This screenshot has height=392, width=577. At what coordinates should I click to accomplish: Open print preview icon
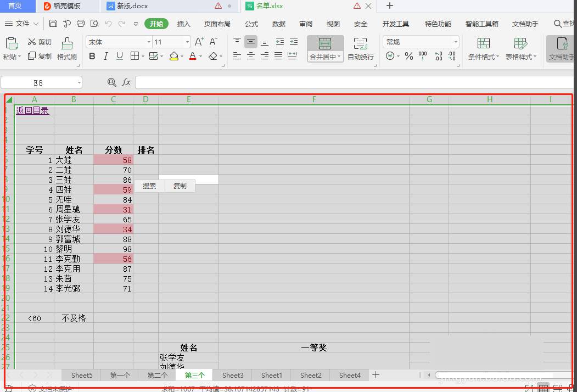point(94,24)
